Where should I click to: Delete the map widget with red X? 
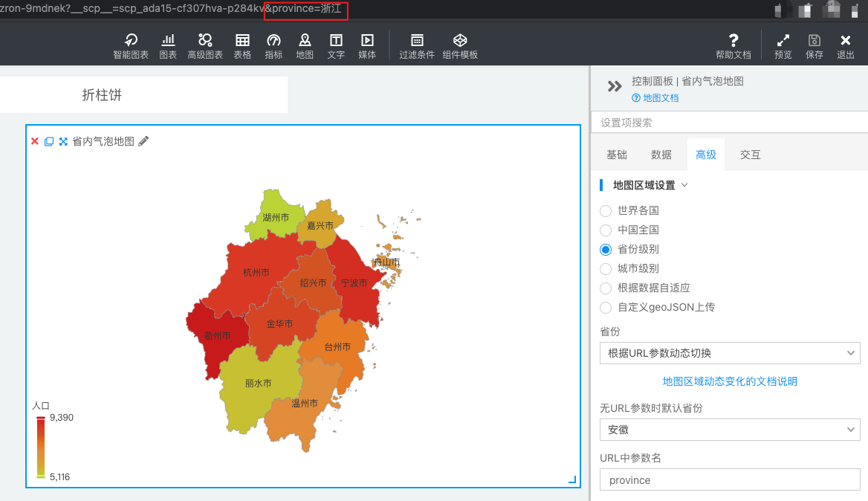pyautogui.click(x=35, y=141)
